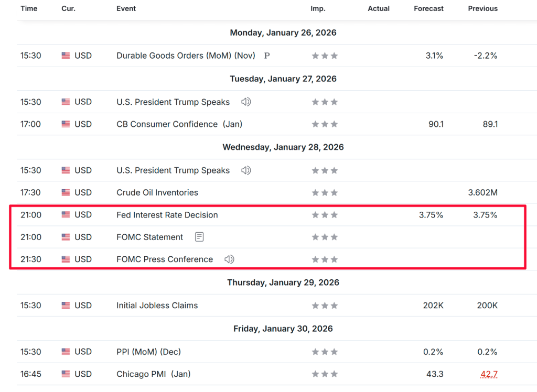The width and height of the screenshot is (537, 392).
Task: Click the USD flag for Chicago PMI
Action: point(66,374)
